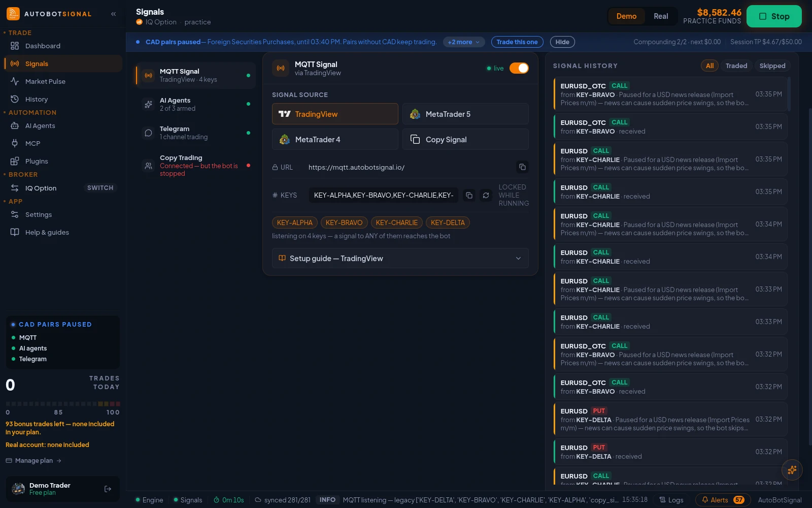The image size is (812, 508).
Task: Click the SWITCH broker button
Action: point(100,188)
